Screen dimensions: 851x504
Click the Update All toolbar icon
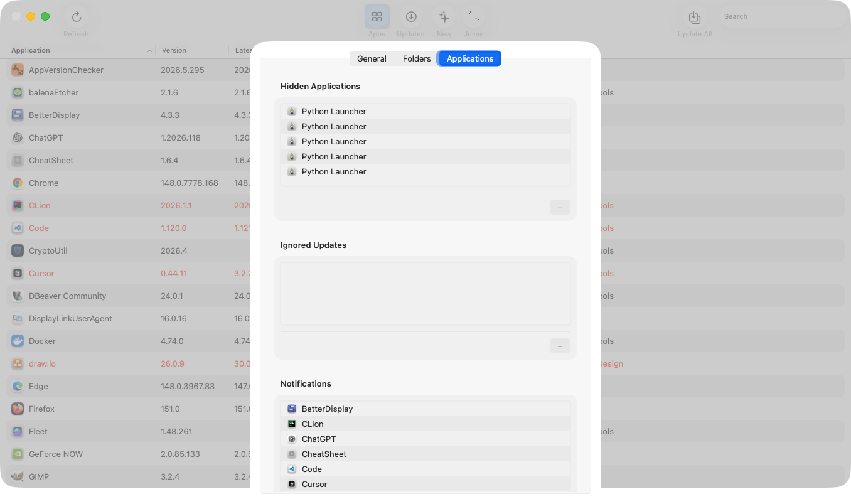695,17
